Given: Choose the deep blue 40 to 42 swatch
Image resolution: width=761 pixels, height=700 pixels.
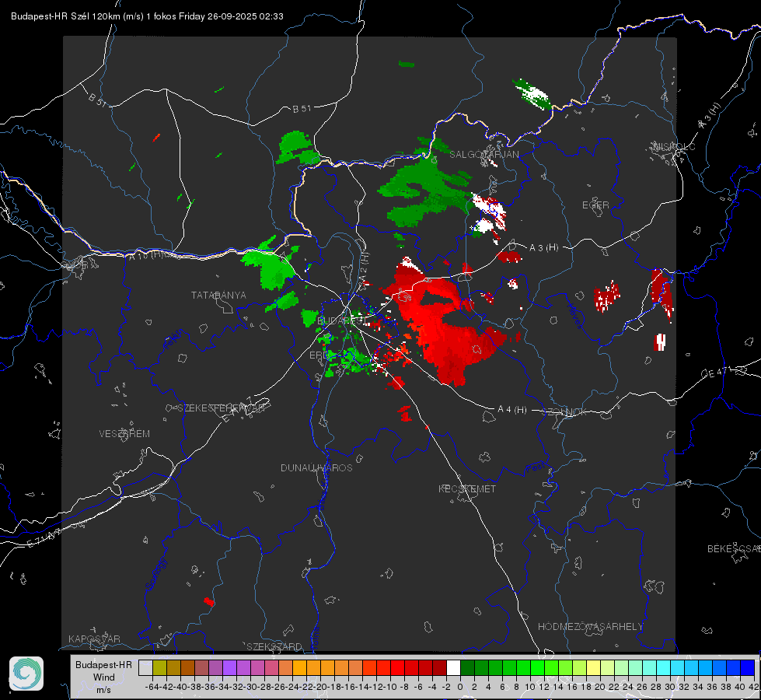Looking at the screenshot, I should point(748,667).
